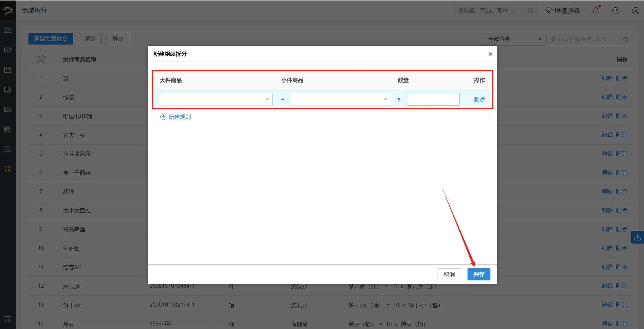Open the account avatar icon

pos(635,11)
